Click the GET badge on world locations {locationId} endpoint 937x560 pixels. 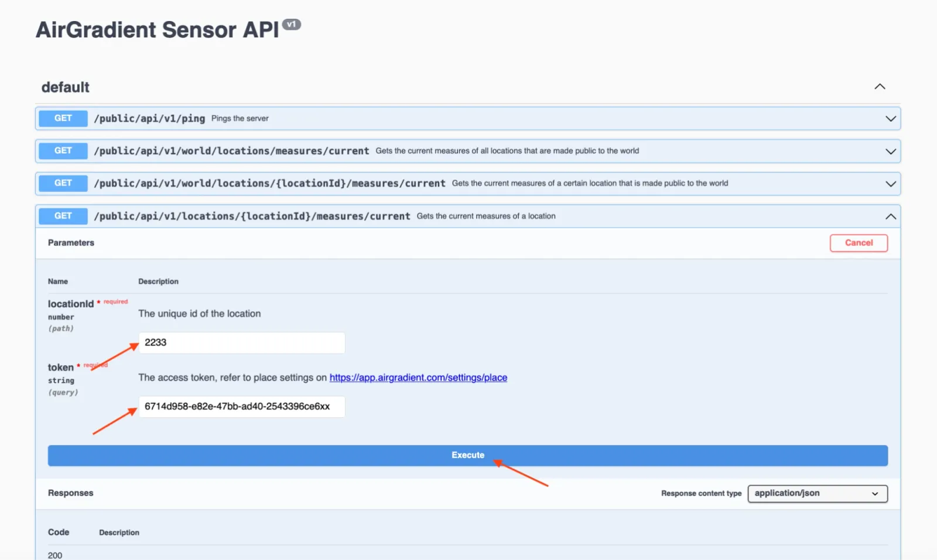pyautogui.click(x=62, y=183)
